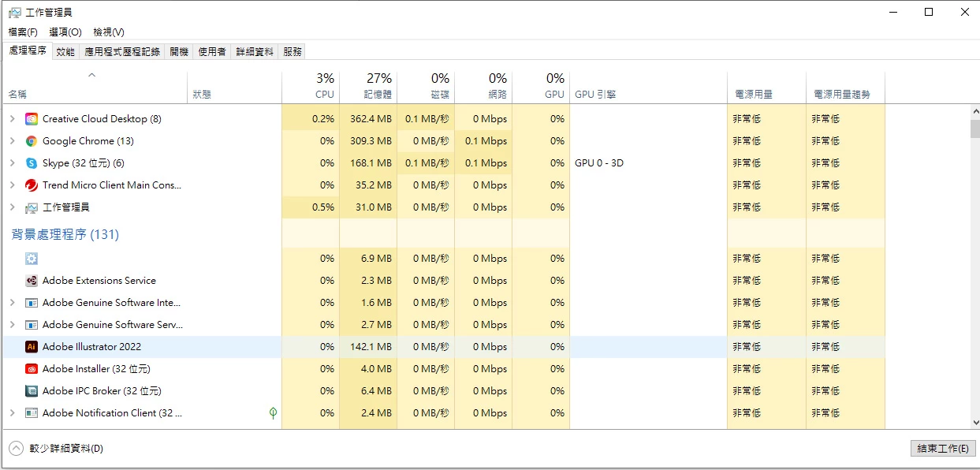Sort by the 電源用量 column header
This screenshot has width=980, height=470.
(766, 87)
